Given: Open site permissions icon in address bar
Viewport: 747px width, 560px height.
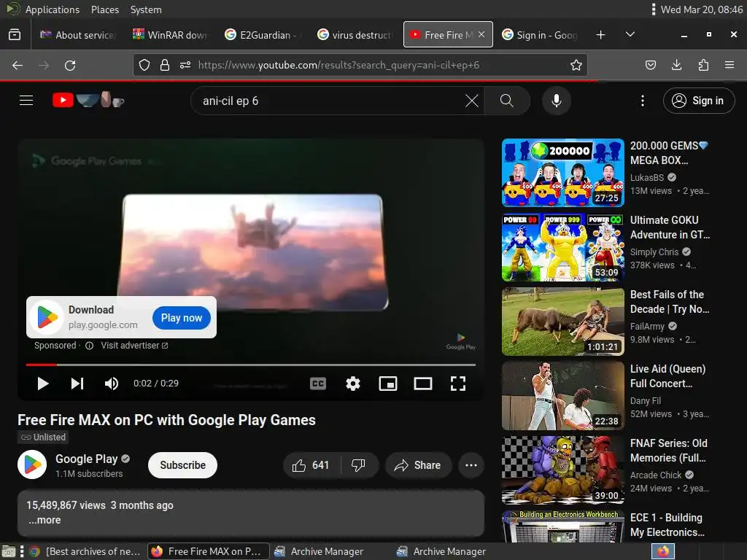Looking at the screenshot, I should click(x=185, y=65).
